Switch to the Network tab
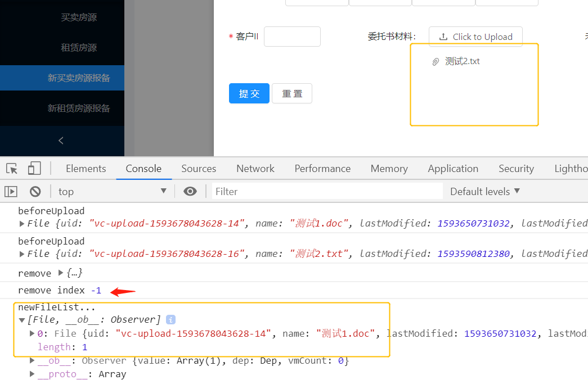The width and height of the screenshot is (588, 380). [x=255, y=168]
